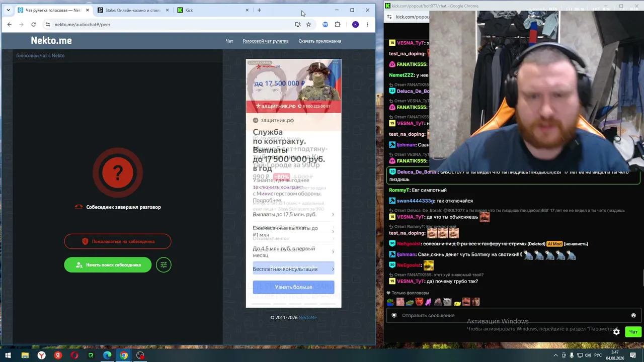Click the chat identity badge in message field

pyautogui.click(x=394, y=315)
